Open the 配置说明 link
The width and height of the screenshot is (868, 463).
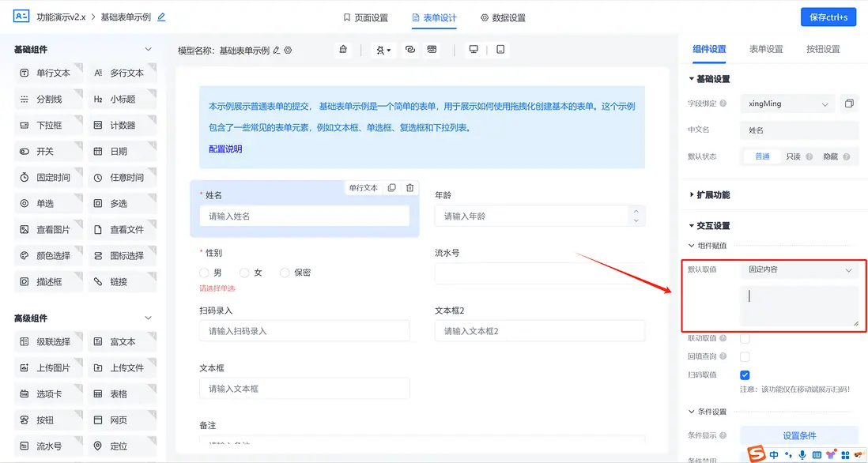point(225,149)
